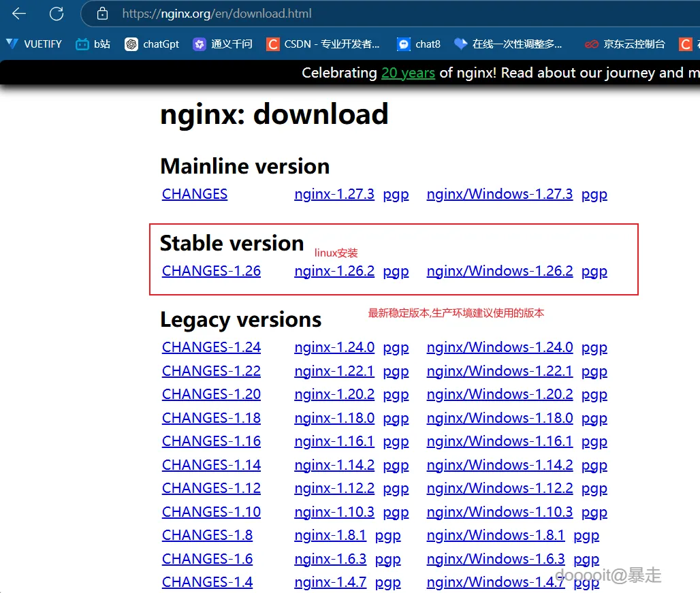Viewport: 700px width, 593px height.
Task: Open CHANGES-1.4 link
Action: click(x=207, y=582)
